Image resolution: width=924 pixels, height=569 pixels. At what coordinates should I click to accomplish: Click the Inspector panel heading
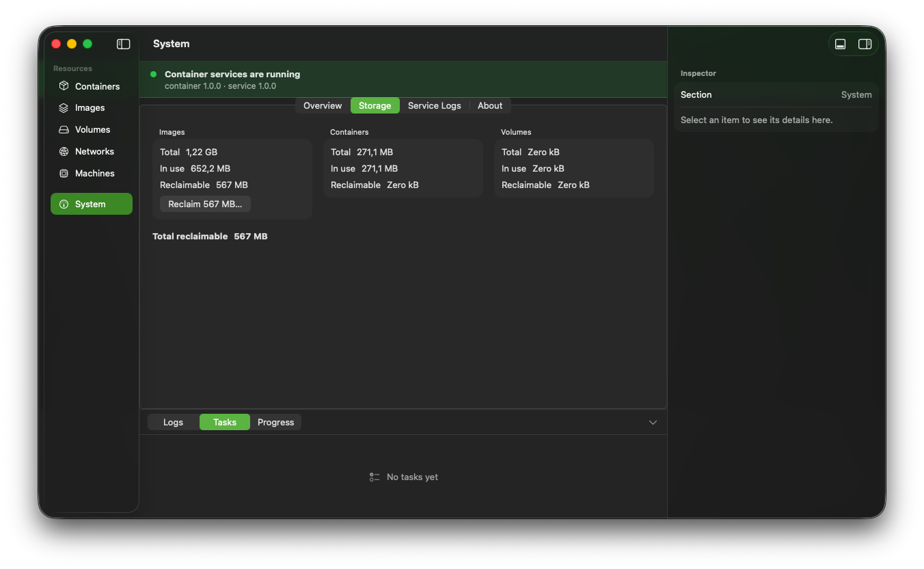tap(698, 73)
